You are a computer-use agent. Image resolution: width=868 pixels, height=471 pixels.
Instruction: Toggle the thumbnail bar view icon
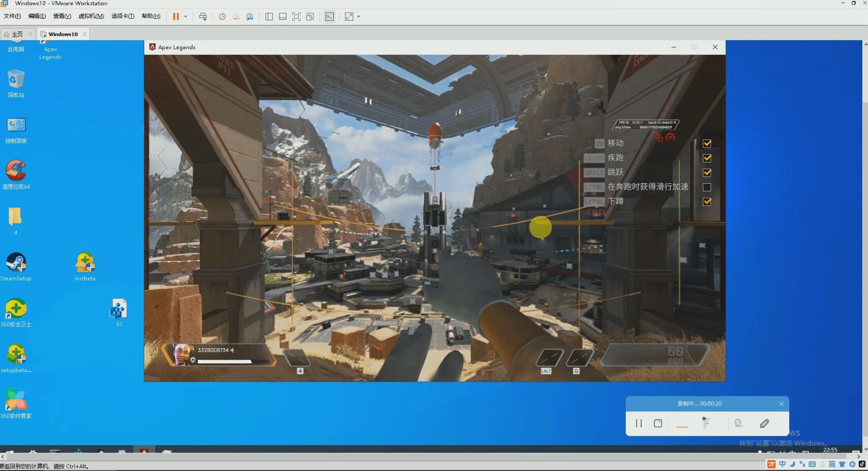click(283, 17)
